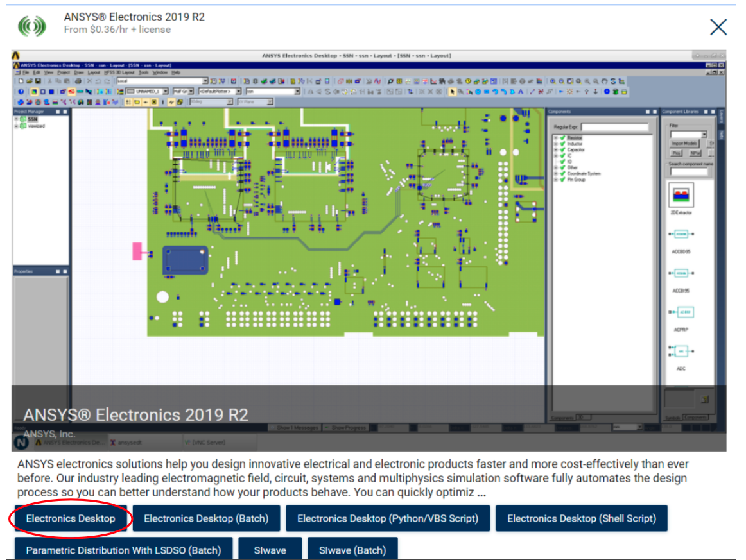The height and width of the screenshot is (560, 746).
Task: Click the Save floppy disk icon
Action: click(38, 81)
